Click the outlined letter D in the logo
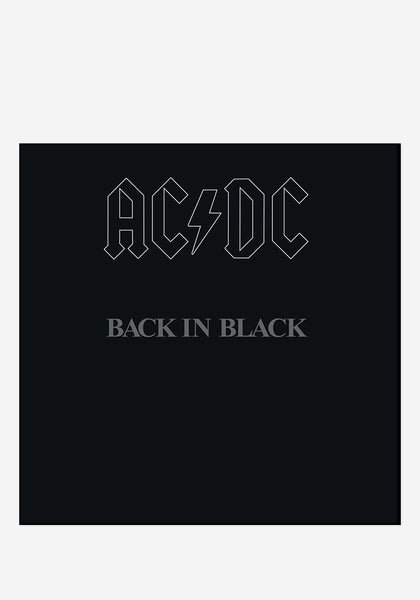The height and width of the screenshot is (600, 420). (x=245, y=218)
